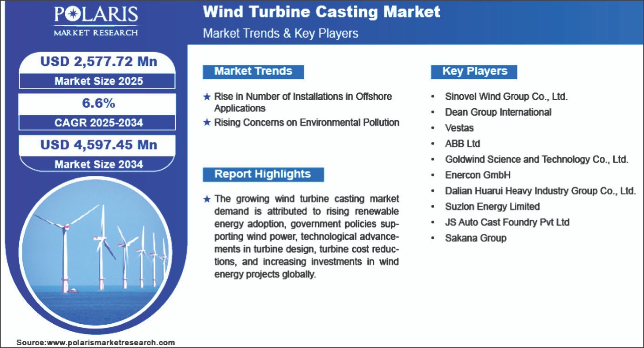Click the Market Size 2034 label
Screen dimensions: 644x348
coord(99,164)
